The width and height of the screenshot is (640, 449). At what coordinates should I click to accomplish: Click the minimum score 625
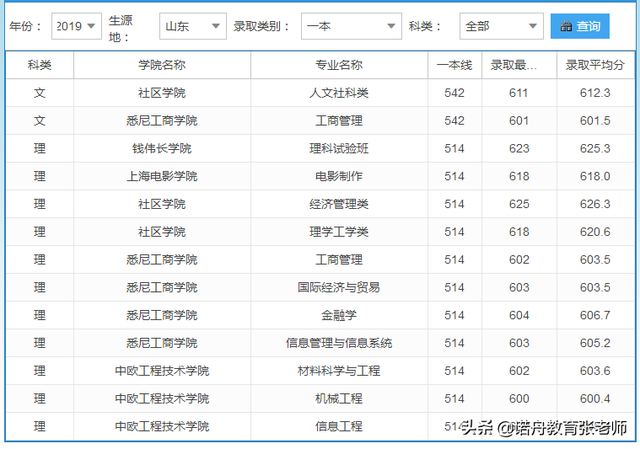pos(519,204)
